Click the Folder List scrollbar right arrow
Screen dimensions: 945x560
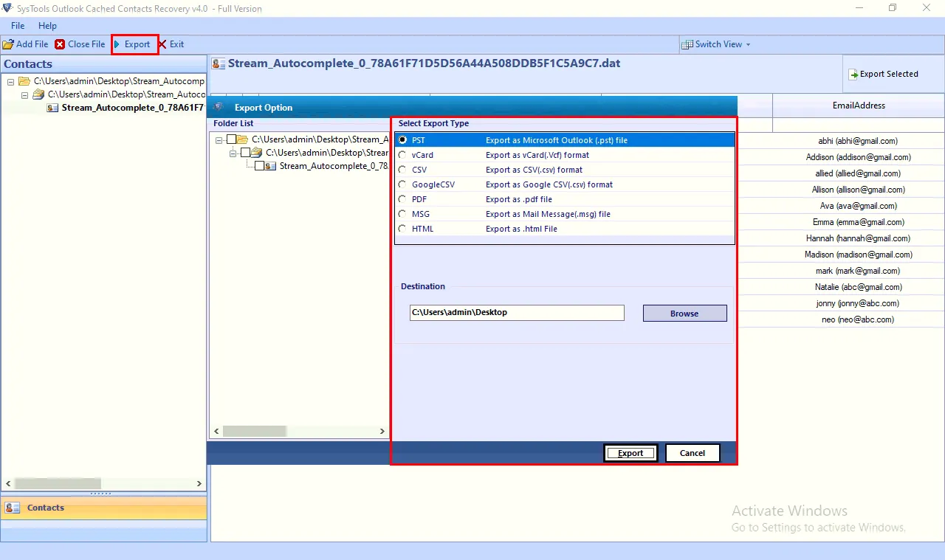(x=382, y=431)
